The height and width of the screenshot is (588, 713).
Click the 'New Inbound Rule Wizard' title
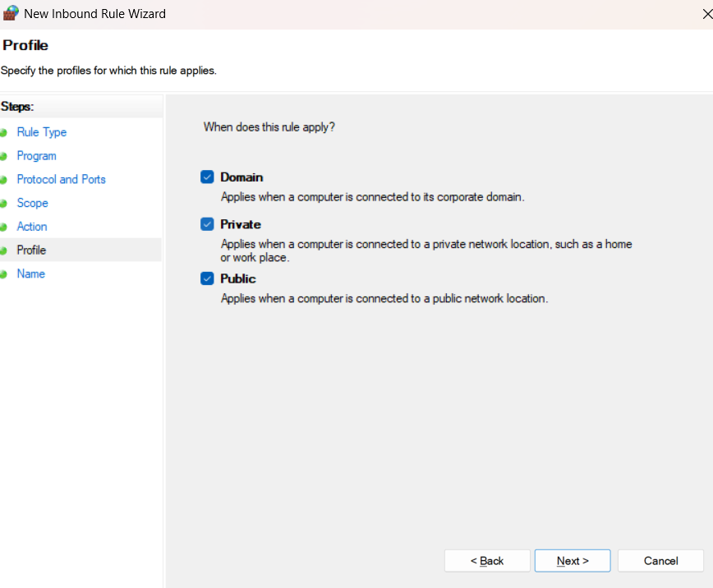tap(94, 14)
